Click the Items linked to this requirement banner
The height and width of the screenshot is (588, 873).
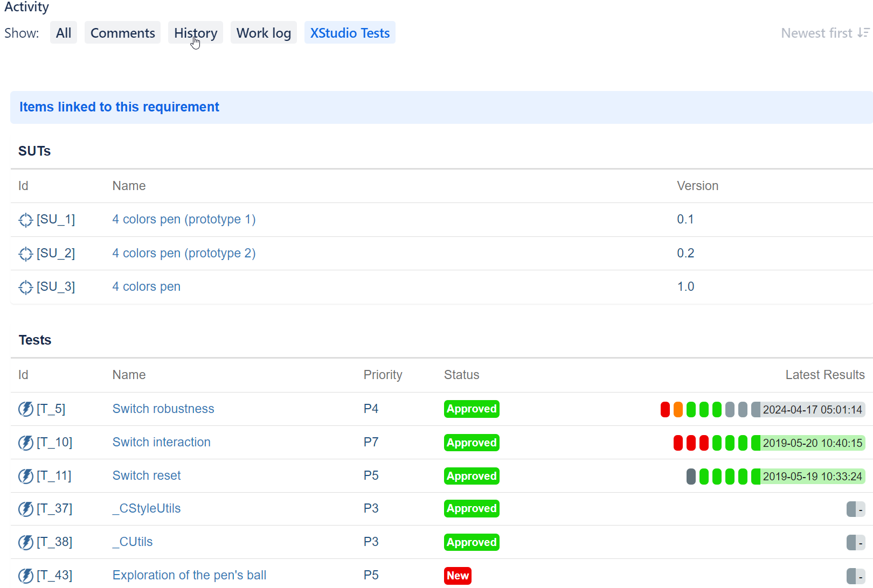pyautogui.click(x=441, y=107)
